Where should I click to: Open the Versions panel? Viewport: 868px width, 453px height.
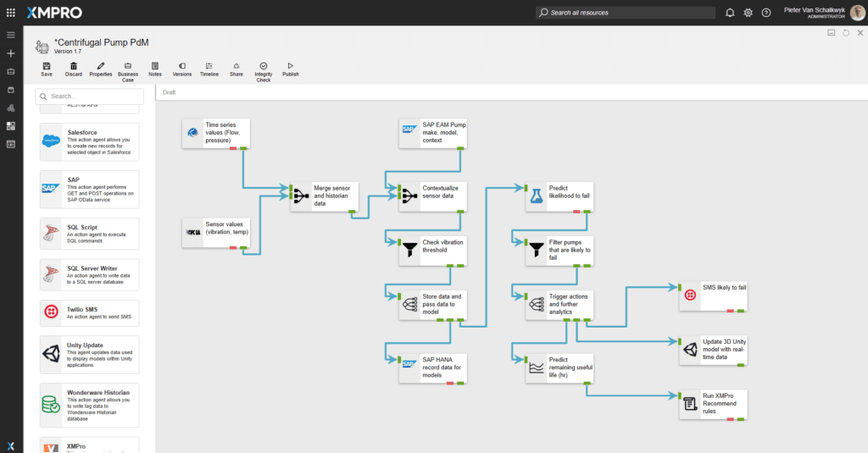pos(181,66)
